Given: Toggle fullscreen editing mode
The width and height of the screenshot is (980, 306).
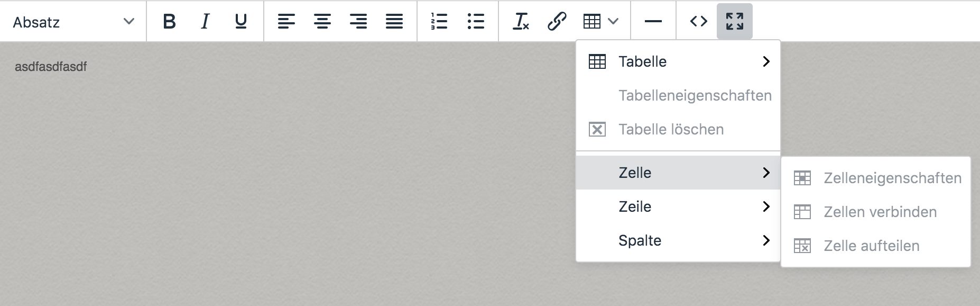Looking at the screenshot, I should [734, 22].
